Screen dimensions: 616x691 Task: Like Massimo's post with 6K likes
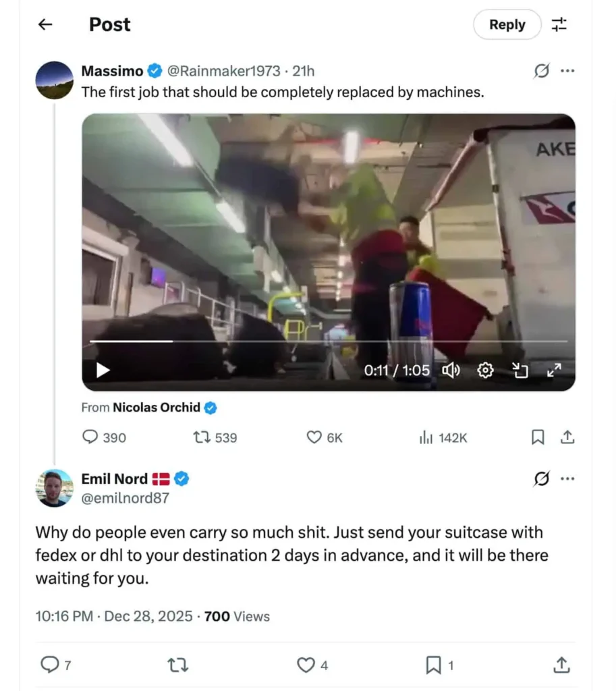(x=325, y=437)
